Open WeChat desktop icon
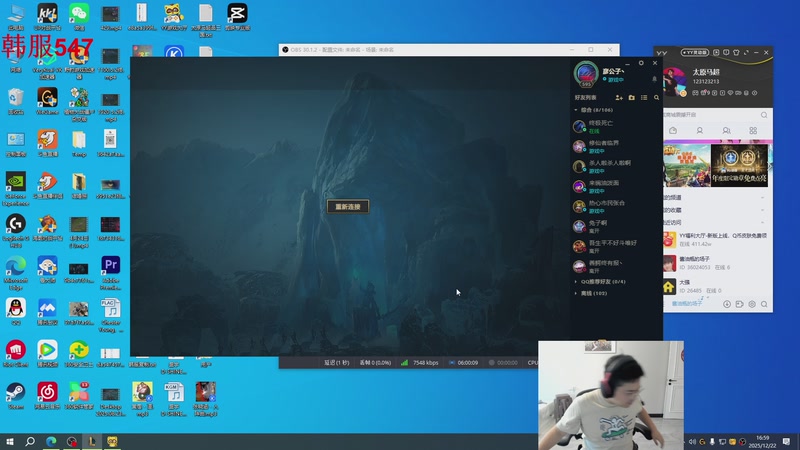 (79, 17)
